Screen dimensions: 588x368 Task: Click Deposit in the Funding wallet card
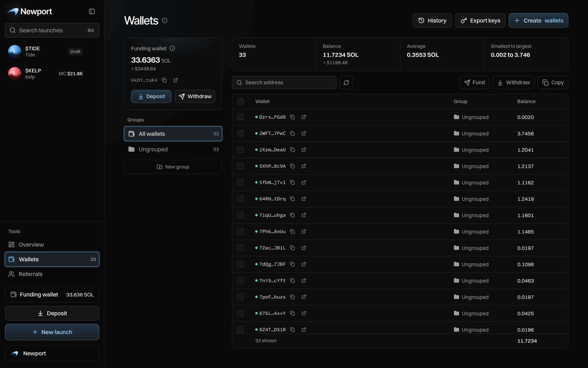click(151, 96)
